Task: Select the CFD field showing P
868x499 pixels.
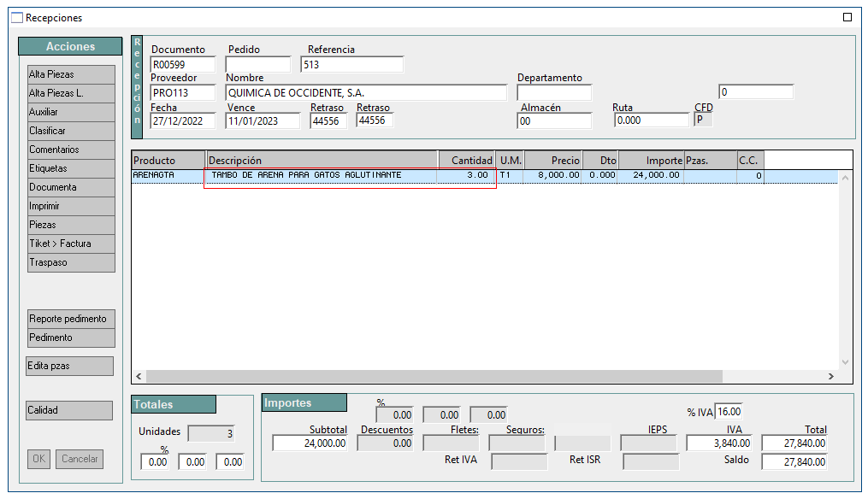Action: [703, 120]
